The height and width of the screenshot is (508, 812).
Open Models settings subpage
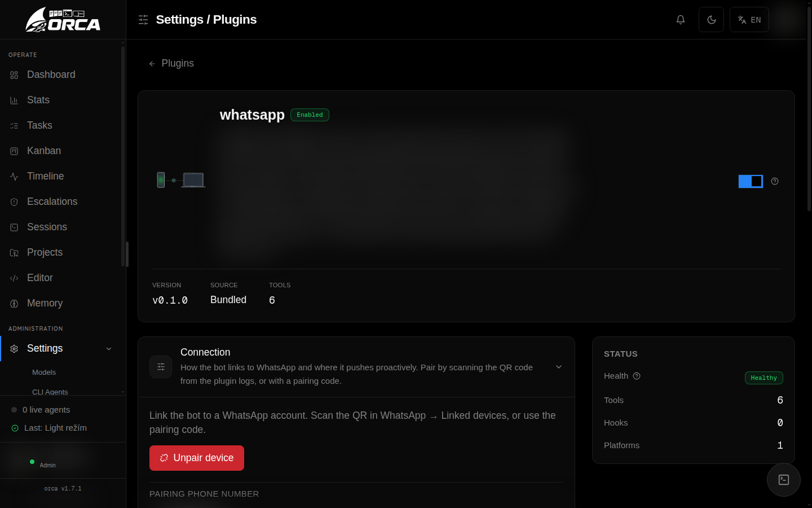[x=44, y=373]
